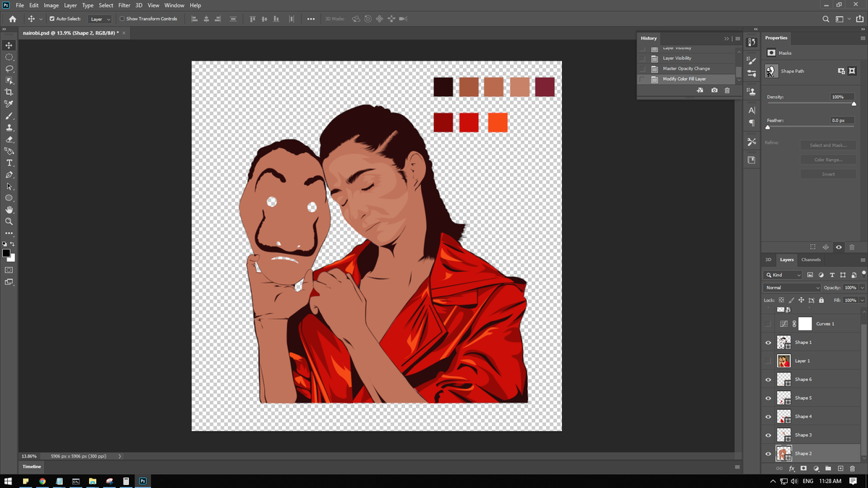Click the add layer mask icon

pyautogui.click(x=804, y=468)
